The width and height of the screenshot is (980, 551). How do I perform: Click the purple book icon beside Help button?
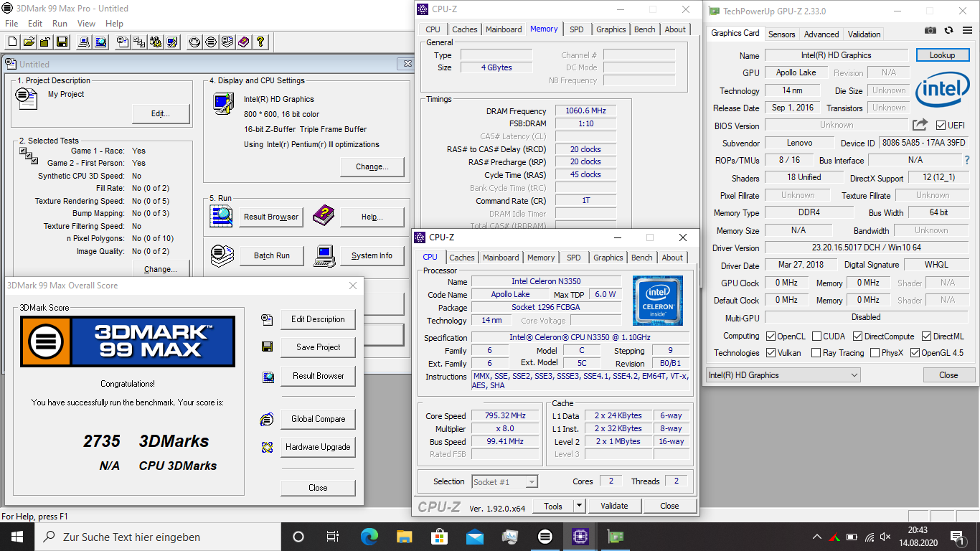pos(324,215)
